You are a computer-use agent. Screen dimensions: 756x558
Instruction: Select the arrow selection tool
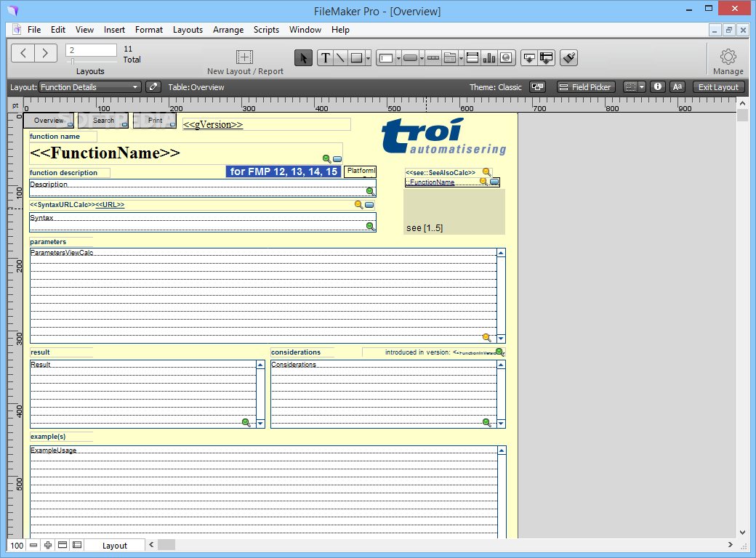(303, 58)
